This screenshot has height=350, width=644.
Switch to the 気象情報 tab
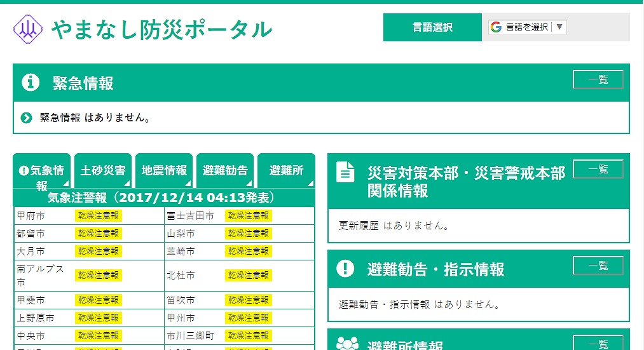[x=42, y=171]
